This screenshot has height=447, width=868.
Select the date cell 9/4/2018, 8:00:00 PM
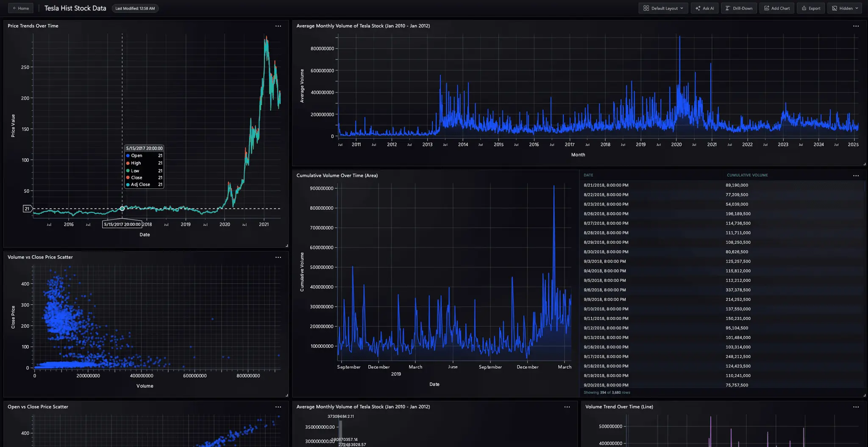tap(605, 271)
